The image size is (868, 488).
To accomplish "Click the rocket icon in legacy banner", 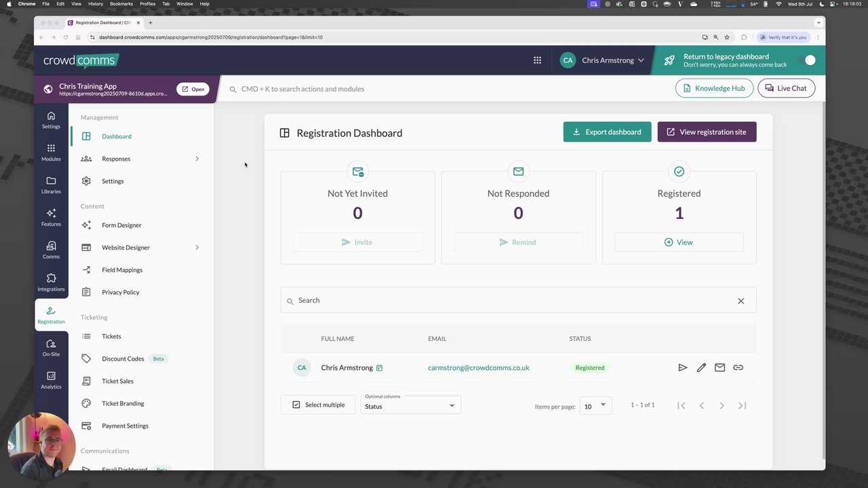I will point(669,60).
